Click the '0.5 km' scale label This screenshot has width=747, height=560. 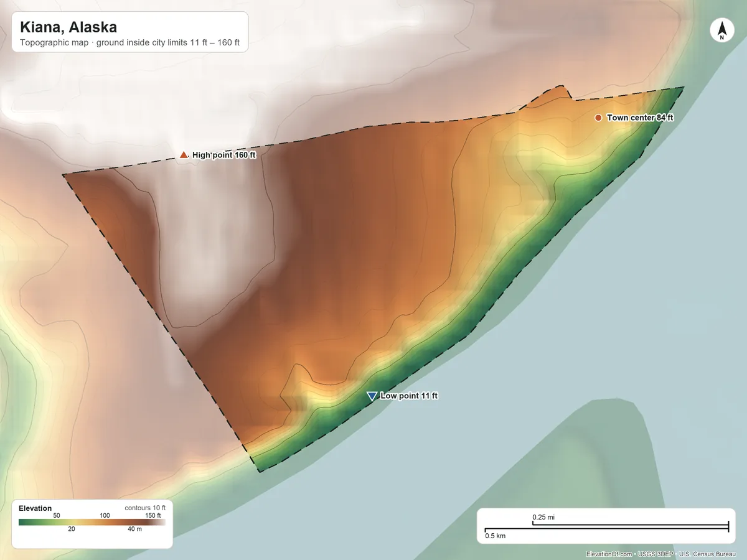[x=496, y=536]
